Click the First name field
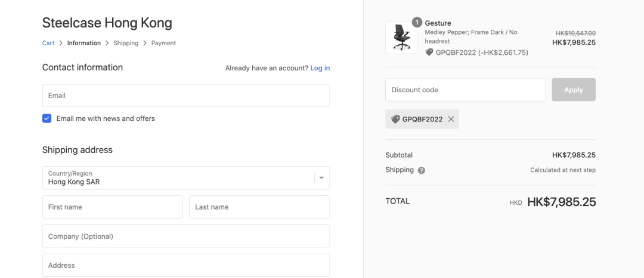This screenshot has height=278, width=644. click(112, 207)
